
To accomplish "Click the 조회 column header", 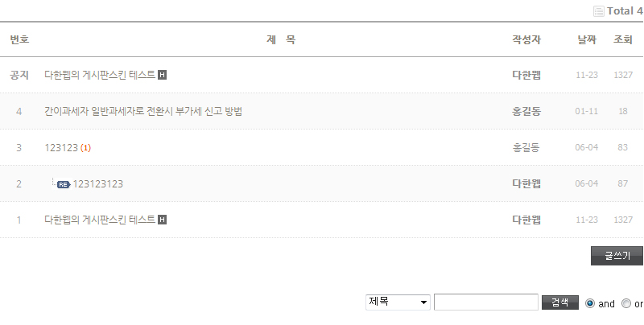I will pos(622,39).
